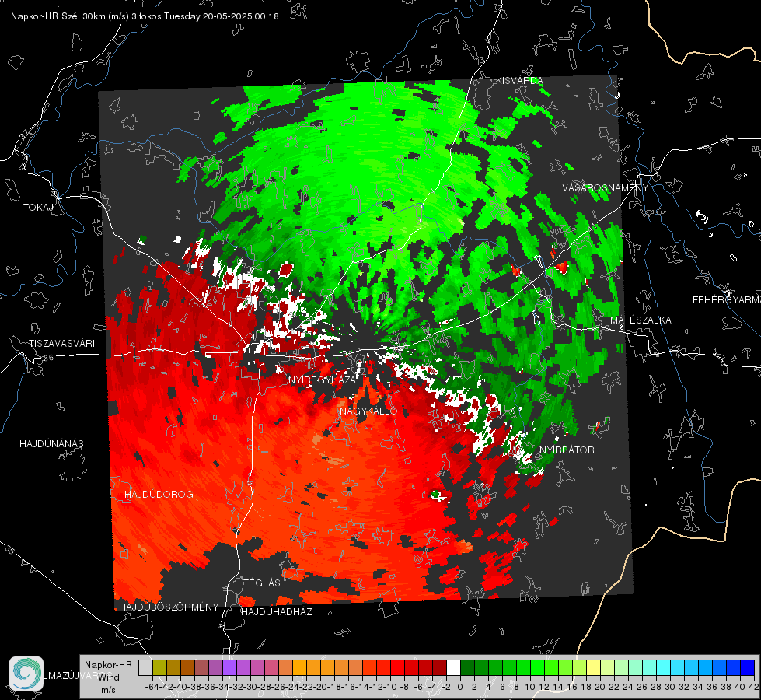Select the TÉGLÁS town label
Image resolution: width=761 pixels, height=700 pixels.
point(262,583)
